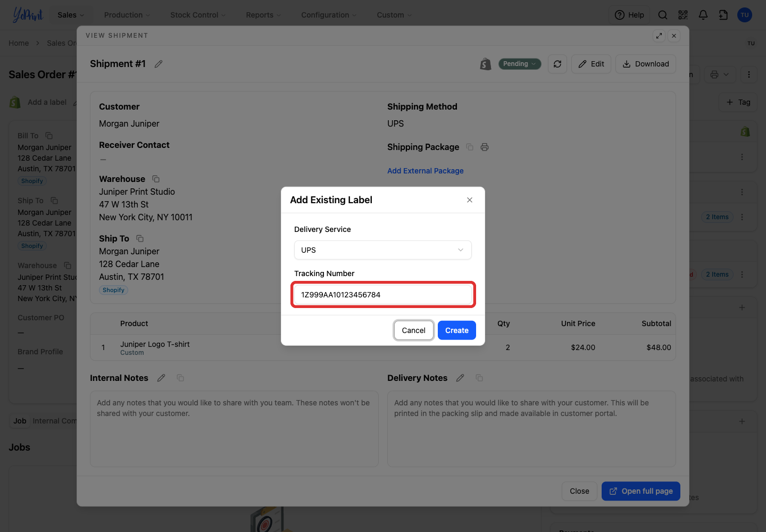Open the Pending status dropdown
766x532 pixels.
(x=520, y=64)
